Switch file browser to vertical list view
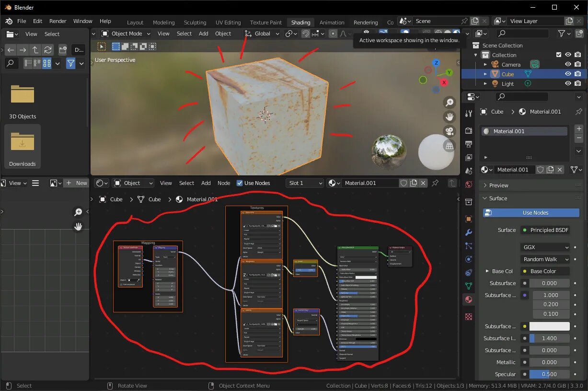 (x=28, y=63)
